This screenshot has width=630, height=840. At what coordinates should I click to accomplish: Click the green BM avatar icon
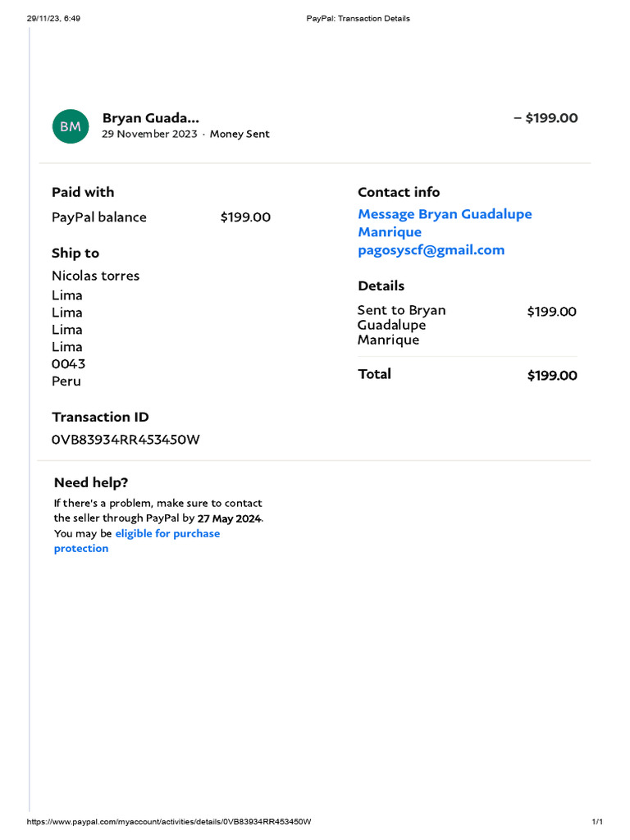click(x=71, y=126)
